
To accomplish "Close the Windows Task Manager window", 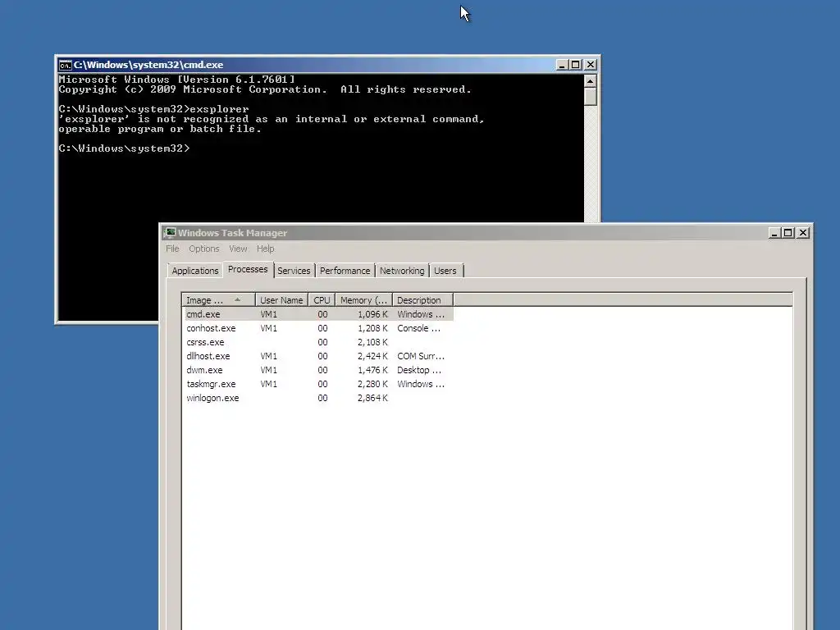I will pos(803,232).
